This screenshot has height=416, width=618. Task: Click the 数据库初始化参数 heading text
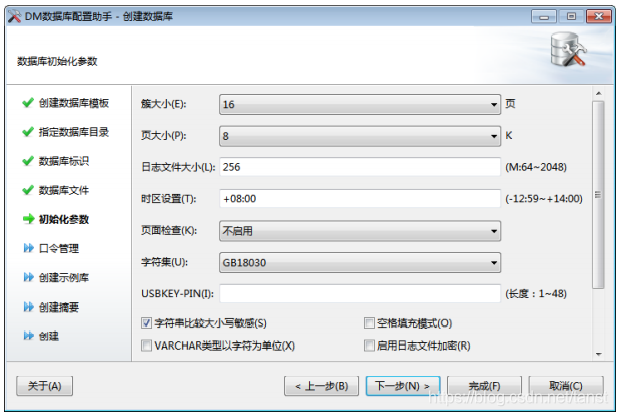point(57,62)
